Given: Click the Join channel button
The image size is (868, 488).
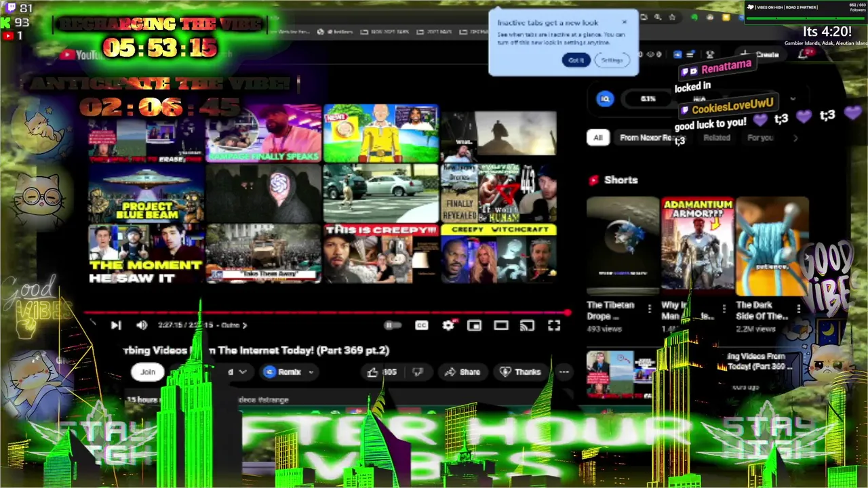Looking at the screenshot, I should (x=148, y=372).
